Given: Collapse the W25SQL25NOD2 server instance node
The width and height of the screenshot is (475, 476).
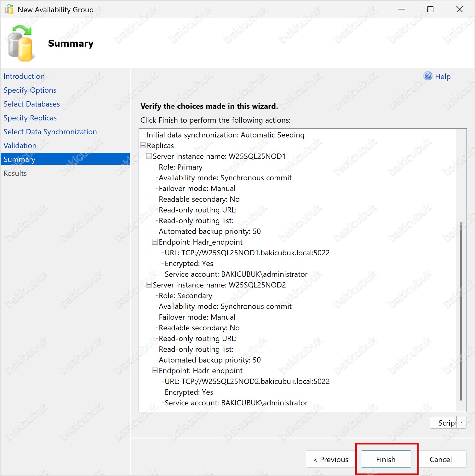Looking at the screenshot, I should [149, 285].
